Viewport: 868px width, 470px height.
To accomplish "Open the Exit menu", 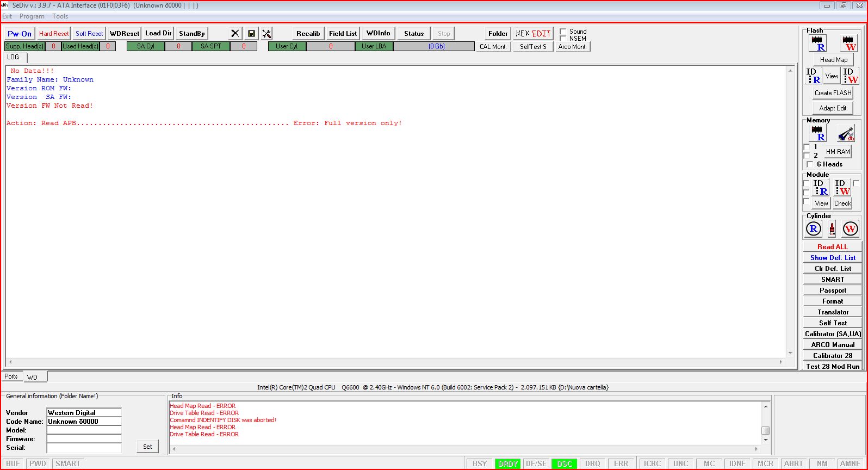I will pyautogui.click(x=8, y=16).
